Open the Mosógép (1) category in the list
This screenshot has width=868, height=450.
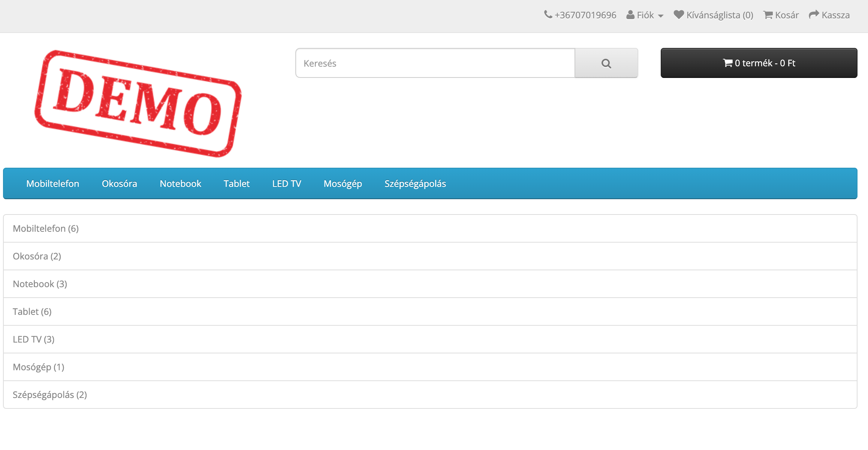(39, 367)
